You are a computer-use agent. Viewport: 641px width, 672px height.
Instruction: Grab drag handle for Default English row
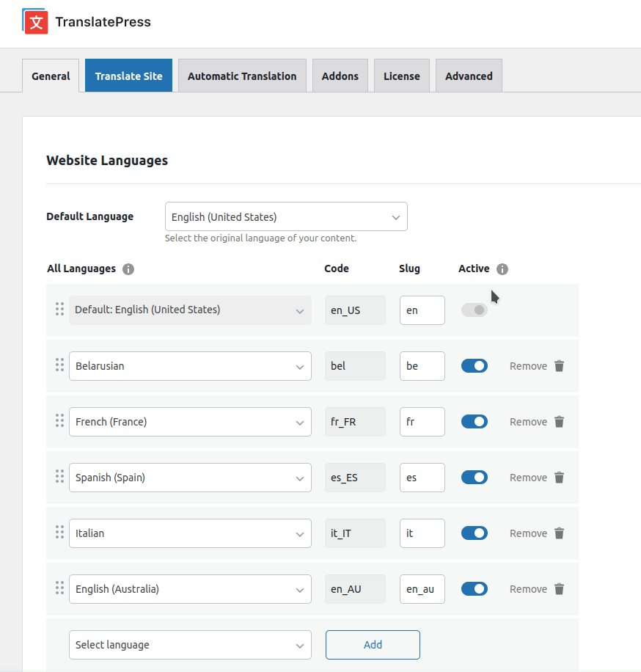(x=59, y=309)
